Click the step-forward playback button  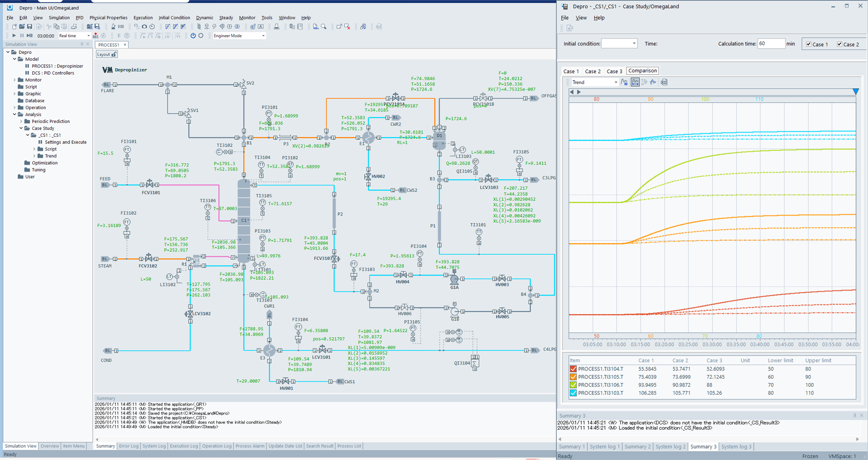pyautogui.click(x=30, y=36)
